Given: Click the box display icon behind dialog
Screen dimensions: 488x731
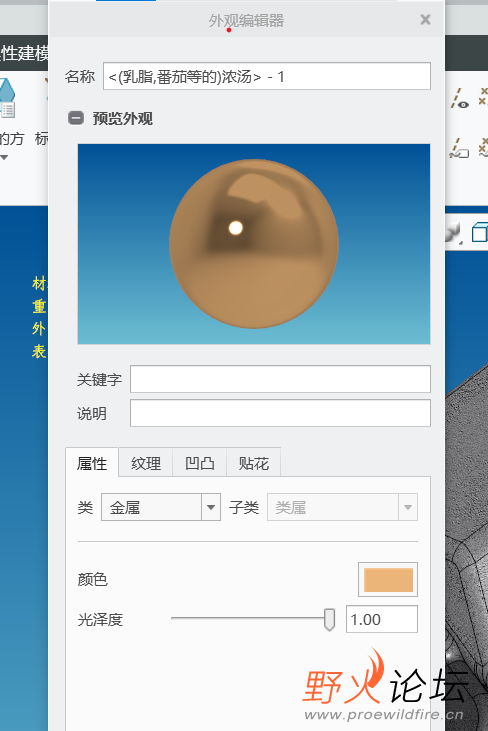Looking at the screenshot, I should pos(479,232).
